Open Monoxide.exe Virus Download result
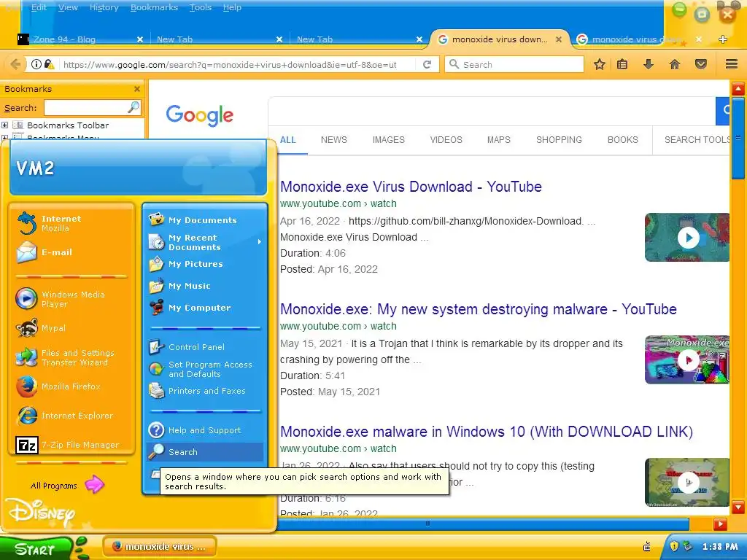Screen dimensions: 747x560 [411, 186]
